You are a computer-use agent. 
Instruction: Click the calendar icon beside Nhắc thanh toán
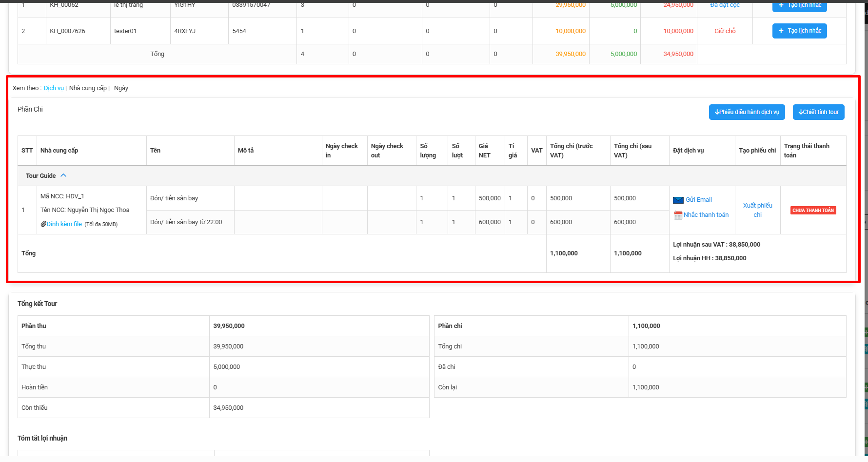(x=678, y=215)
